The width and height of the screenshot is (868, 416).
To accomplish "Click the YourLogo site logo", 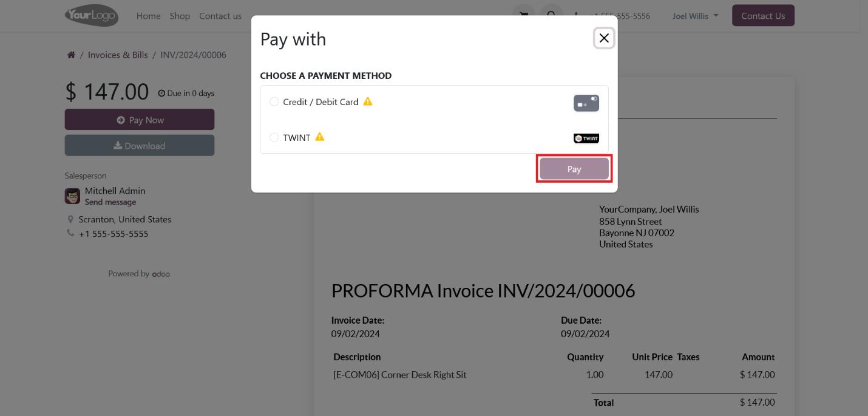I will 92,16.
